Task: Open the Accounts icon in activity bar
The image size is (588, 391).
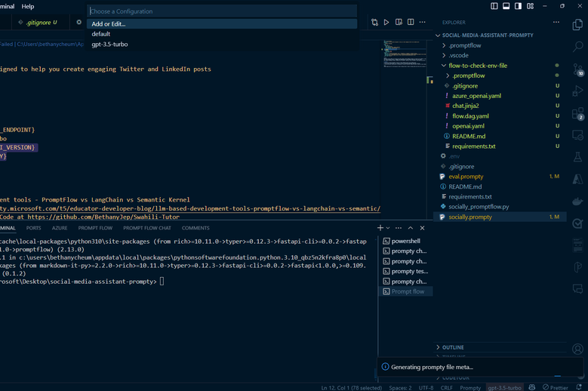Action: click(x=577, y=349)
